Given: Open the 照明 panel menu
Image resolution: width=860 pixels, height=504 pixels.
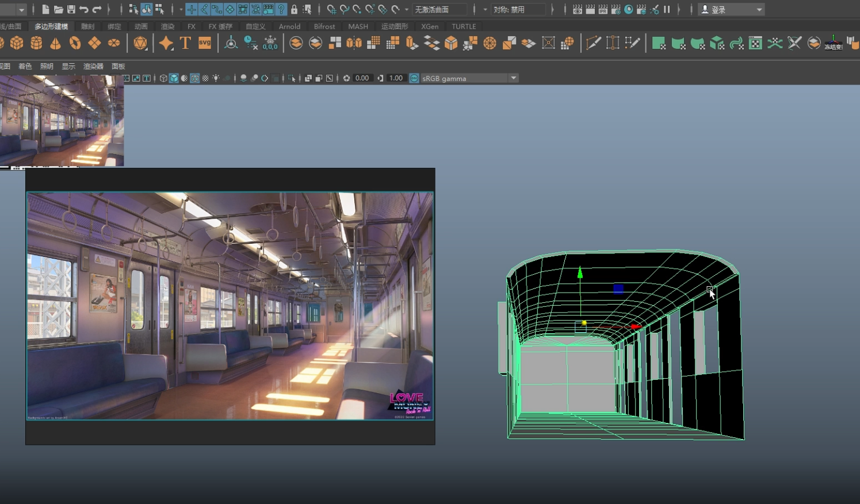Looking at the screenshot, I should coord(47,67).
